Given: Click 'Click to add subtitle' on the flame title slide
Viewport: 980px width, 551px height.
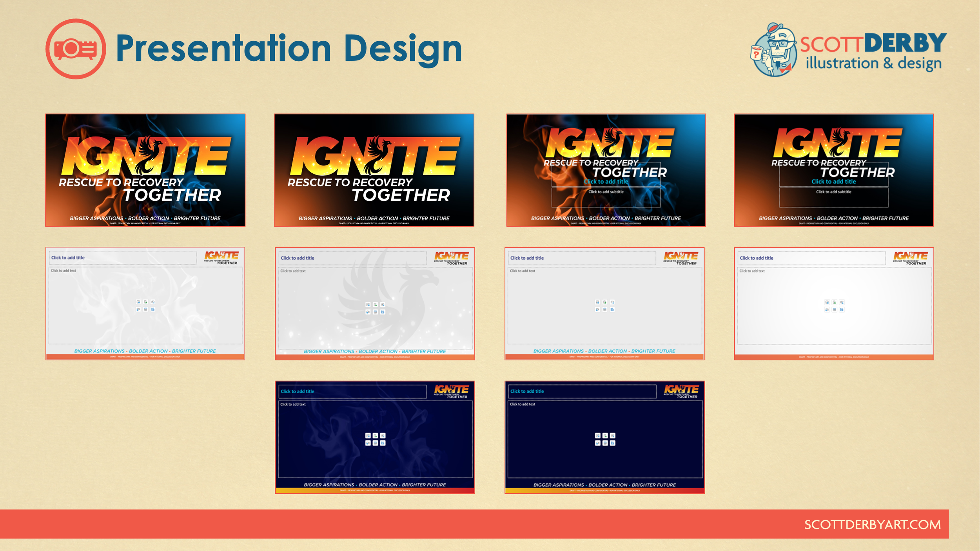Looking at the screenshot, I should [606, 192].
